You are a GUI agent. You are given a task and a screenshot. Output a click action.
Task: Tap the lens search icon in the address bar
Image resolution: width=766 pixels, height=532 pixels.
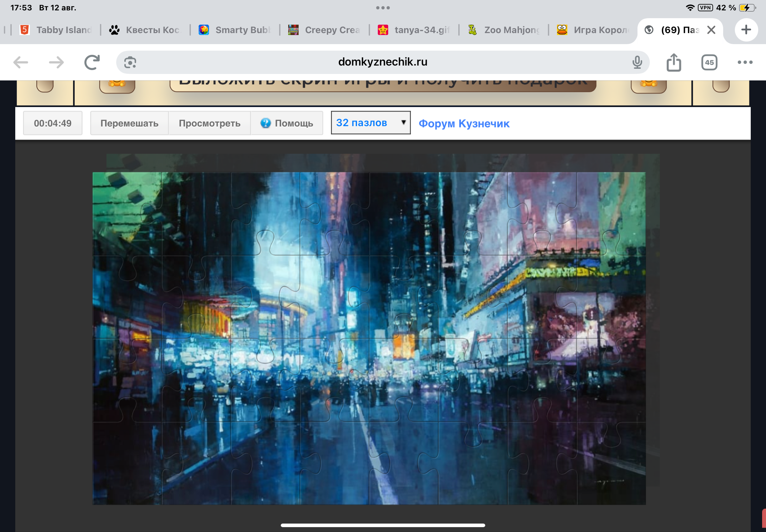[130, 62]
